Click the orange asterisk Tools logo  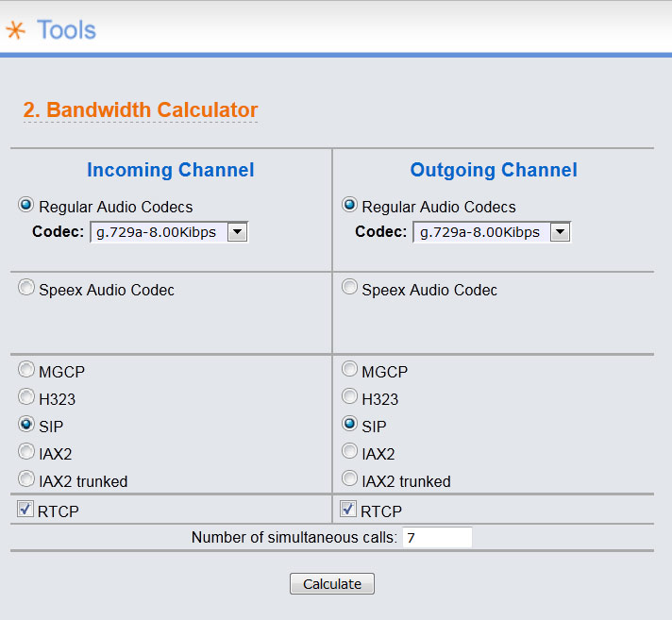(x=15, y=30)
